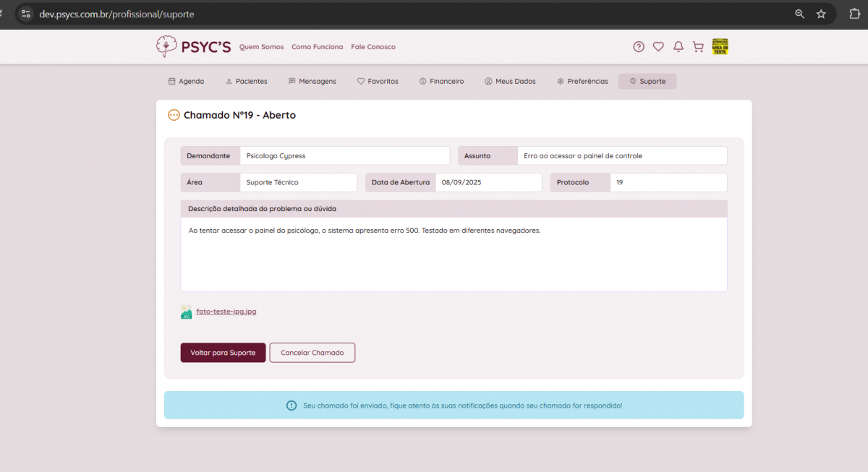Image resolution: width=868 pixels, height=472 pixels.
Task: Click the heart favorites icon in header
Action: (x=658, y=47)
